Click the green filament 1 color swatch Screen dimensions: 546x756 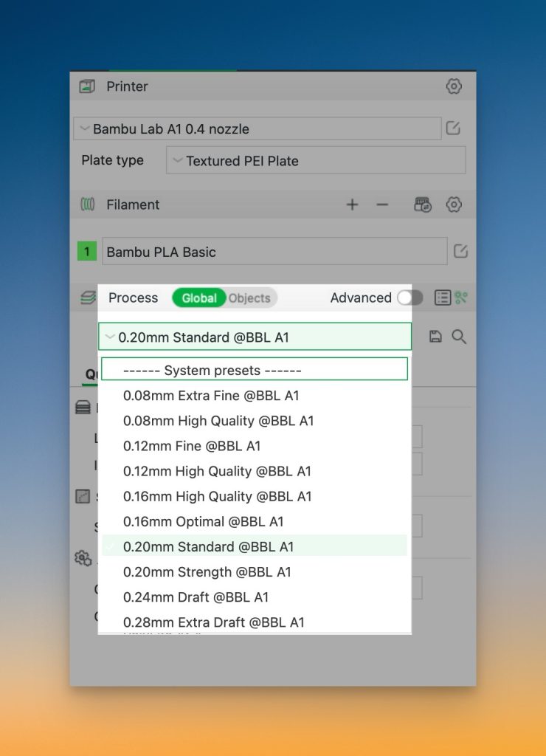click(x=87, y=252)
